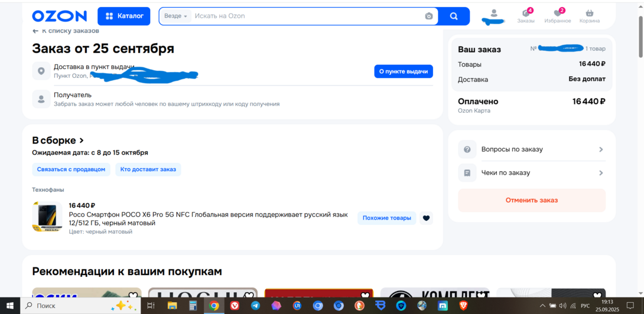
Task: Click the volume speaker tray icon
Action: tap(562, 306)
